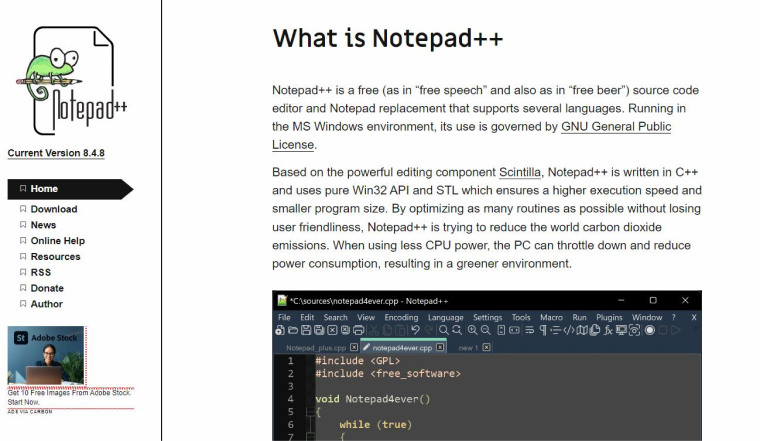Open the Current Version 8.4.8 link
This screenshot has height=441, width=760.
56,153
